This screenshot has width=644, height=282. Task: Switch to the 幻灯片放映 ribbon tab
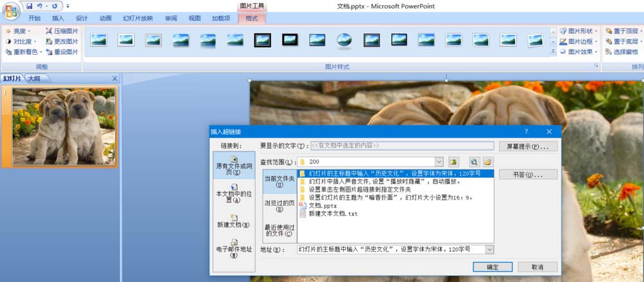click(138, 18)
